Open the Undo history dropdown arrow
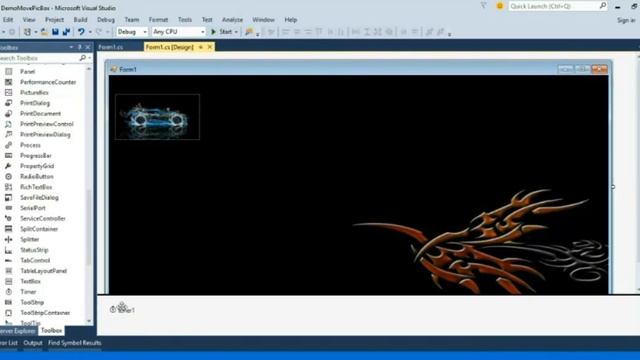 (90, 32)
